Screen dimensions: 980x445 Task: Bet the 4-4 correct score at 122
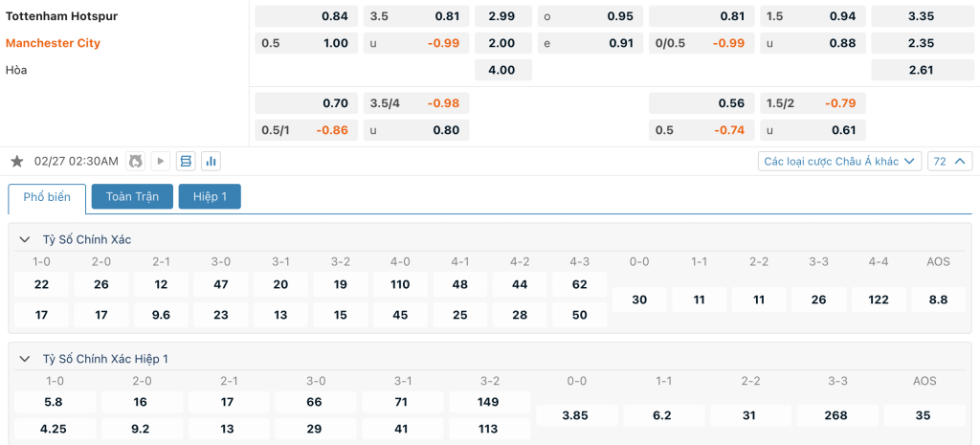pos(879,300)
